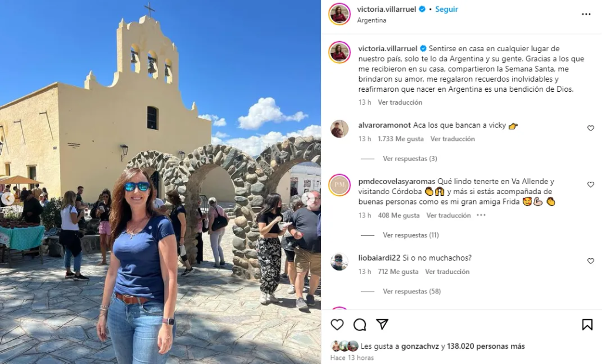Go to previous photo in carousel

pyautogui.click(x=8, y=199)
